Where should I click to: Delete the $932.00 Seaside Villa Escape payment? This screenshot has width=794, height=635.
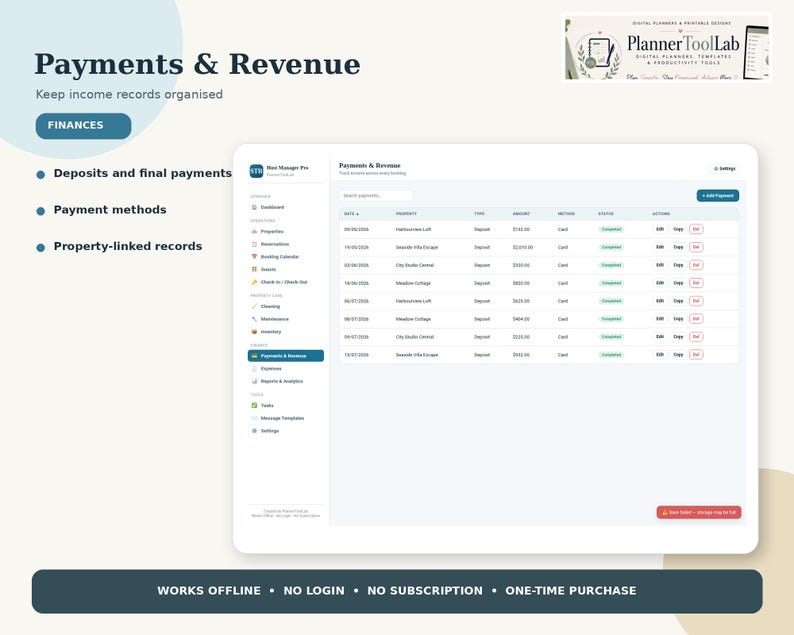(696, 354)
